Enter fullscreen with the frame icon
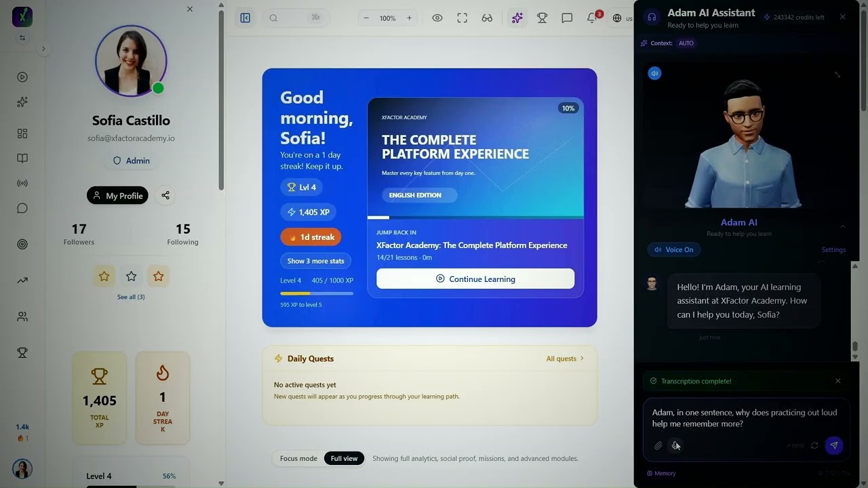 tap(462, 18)
